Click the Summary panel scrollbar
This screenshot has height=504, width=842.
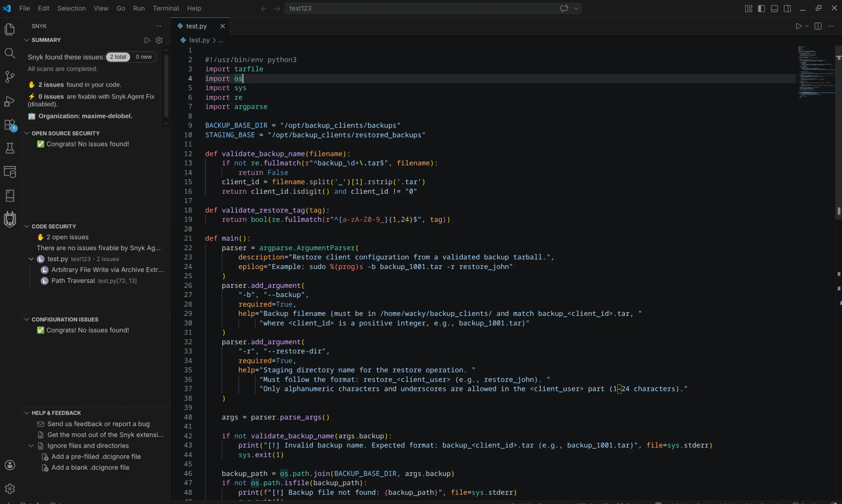pyautogui.click(x=166, y=86)
